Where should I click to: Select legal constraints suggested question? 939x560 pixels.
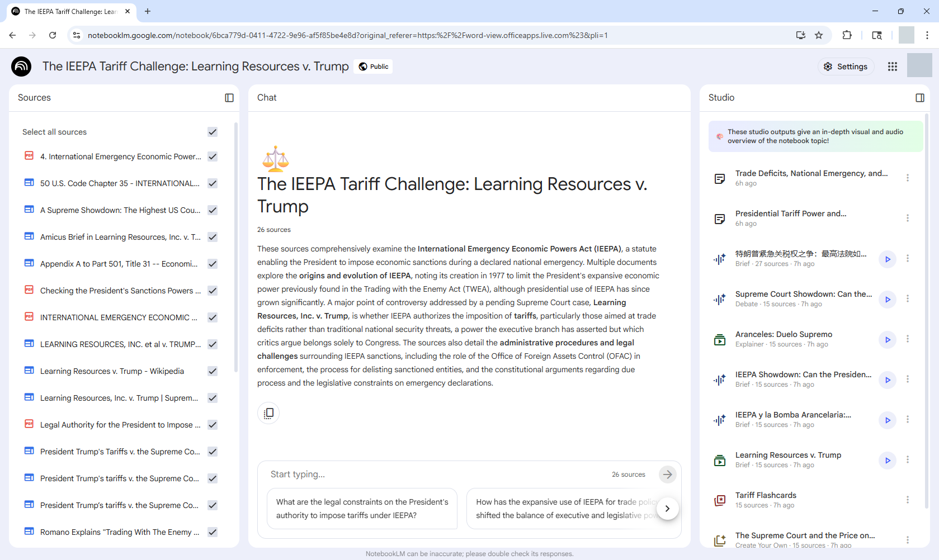click(x=362, y=509)
